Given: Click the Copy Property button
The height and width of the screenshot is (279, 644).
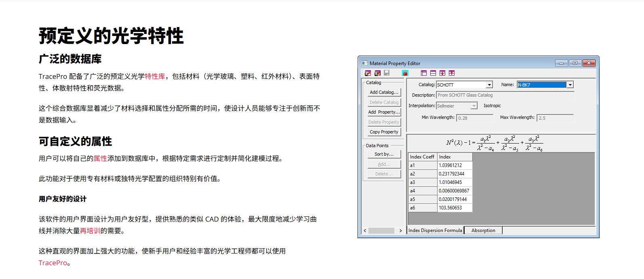Looking at the screenshot, I should [x=384, y=132].
